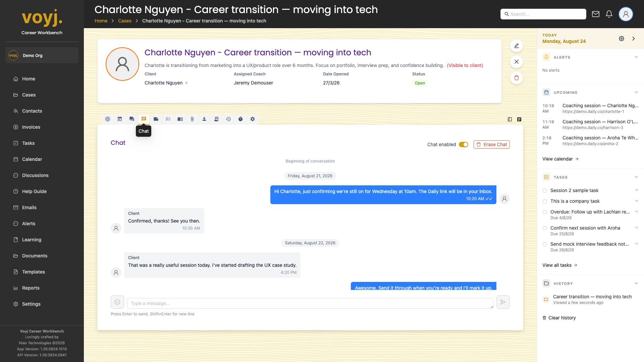
Task: Click the emoji picker button
Action: (117, 302)
